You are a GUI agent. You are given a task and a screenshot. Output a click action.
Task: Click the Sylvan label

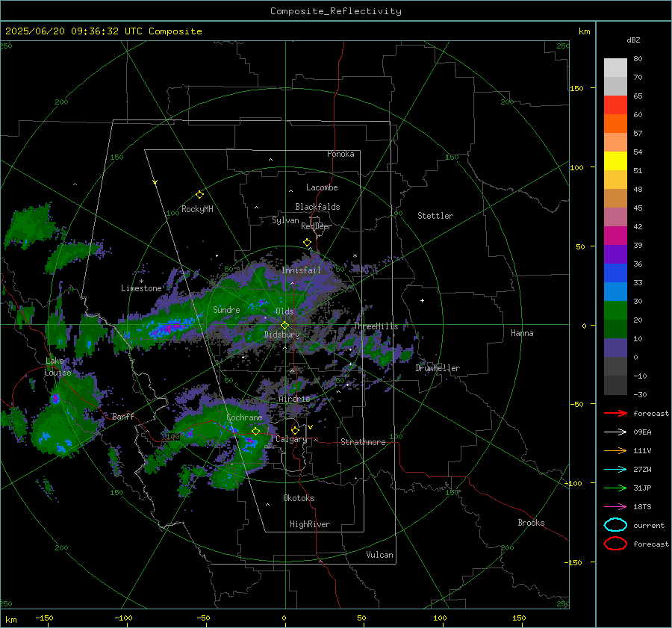click(285, 220)
